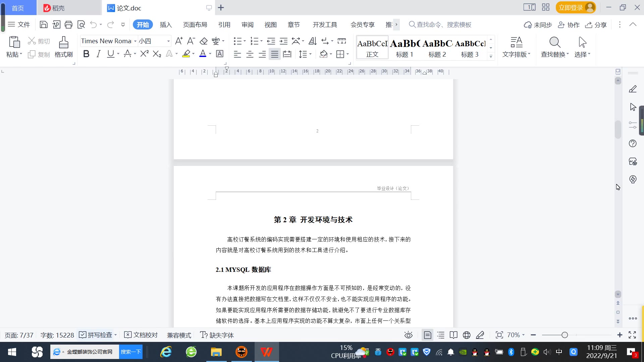Open the Find and Replace magnifier
Screen dimensions: 644x362
click(x=555, y=42)
